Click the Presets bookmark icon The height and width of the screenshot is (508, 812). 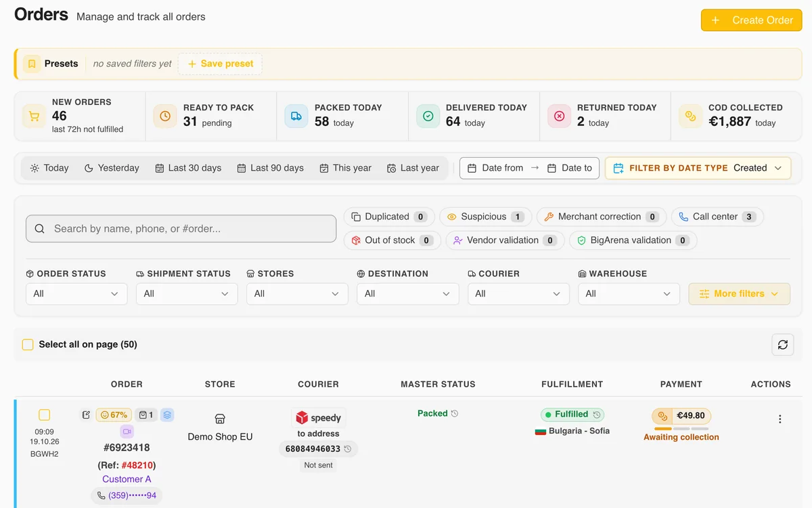pyautogui.click(x=32, y=64)
